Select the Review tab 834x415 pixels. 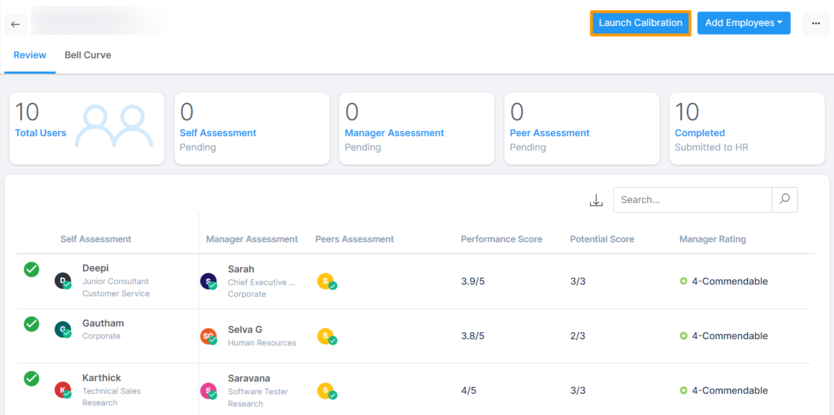(30, 55)
